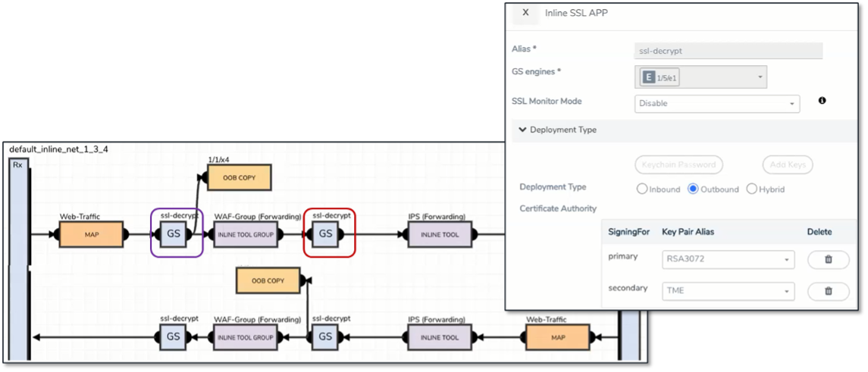Select the Outbound deployment type

coord(693,189)
